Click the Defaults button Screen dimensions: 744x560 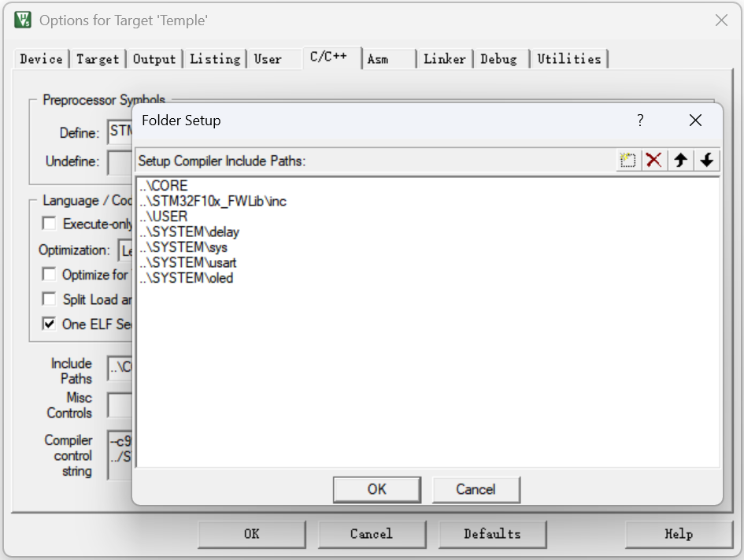[x=493, y=534]
